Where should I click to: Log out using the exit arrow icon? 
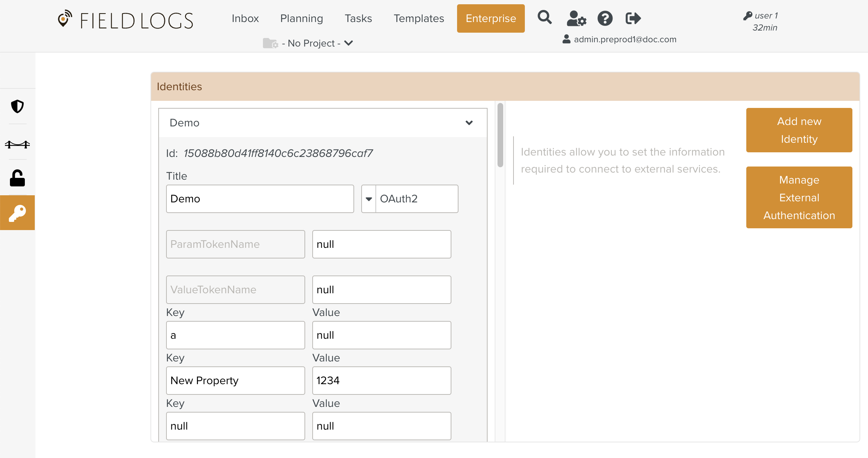pos(633,18)
